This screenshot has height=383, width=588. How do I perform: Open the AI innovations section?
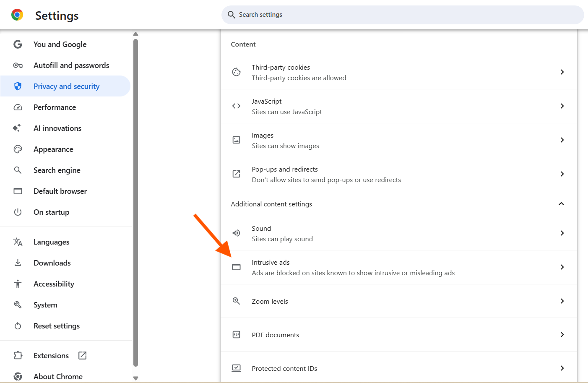coord(65,128)
